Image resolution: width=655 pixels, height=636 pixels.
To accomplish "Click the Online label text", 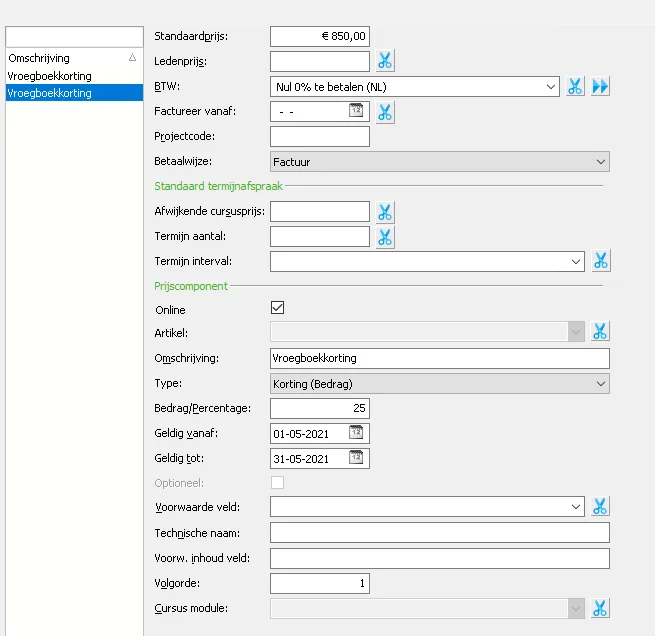I will pos(170,310).
